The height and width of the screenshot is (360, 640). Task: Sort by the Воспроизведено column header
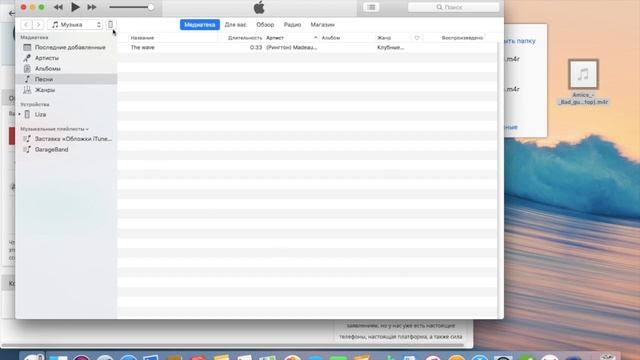click(x=462, y=38)
